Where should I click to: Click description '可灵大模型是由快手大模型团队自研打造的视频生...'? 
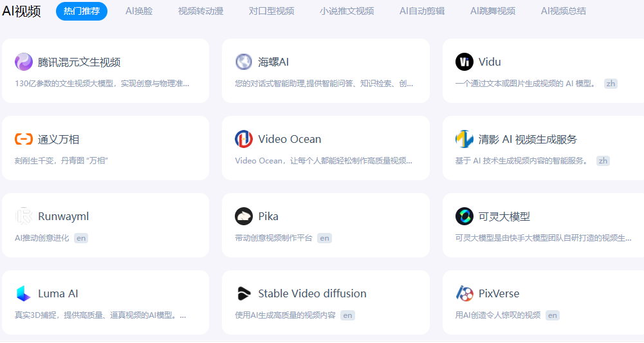tap(544, 238)
